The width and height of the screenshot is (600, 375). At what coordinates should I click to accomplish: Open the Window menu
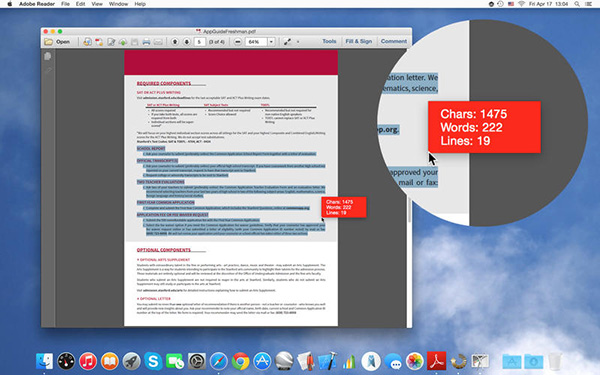[118, 4]
